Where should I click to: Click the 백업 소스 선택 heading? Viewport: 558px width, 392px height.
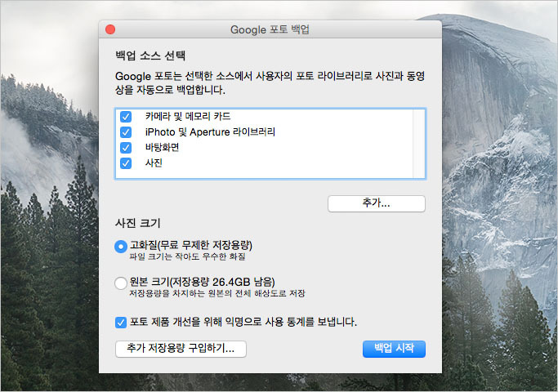[150, 56]
